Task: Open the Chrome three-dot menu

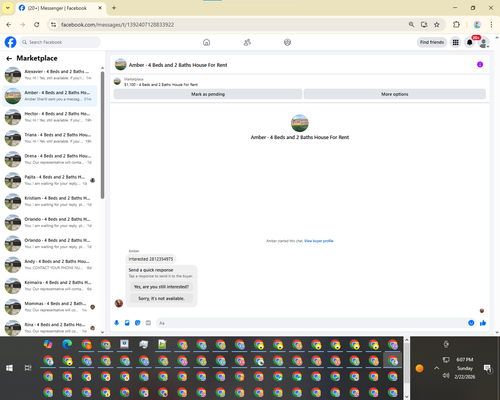Action: coord(491,25)
